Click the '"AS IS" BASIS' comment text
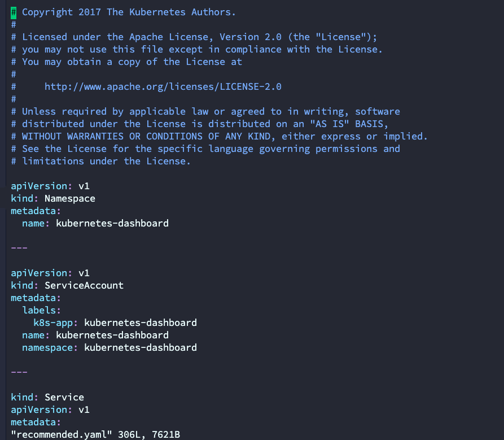Screen dimensions: 504x440 click(347, 124)
